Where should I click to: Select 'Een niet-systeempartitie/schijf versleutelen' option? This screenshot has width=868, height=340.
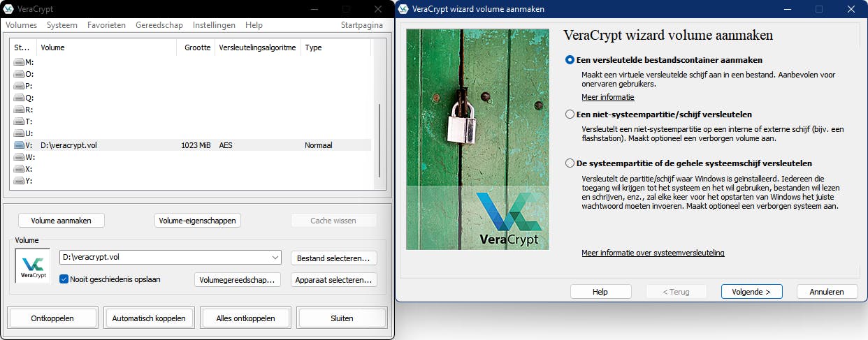click(x=570, y=114)
